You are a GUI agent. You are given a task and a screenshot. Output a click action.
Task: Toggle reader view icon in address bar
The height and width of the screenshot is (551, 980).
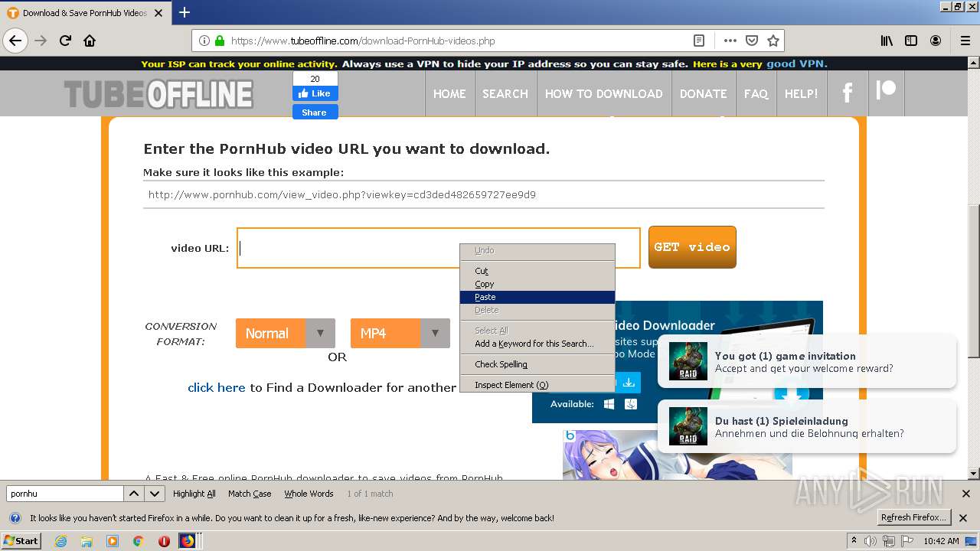(699, 41)
